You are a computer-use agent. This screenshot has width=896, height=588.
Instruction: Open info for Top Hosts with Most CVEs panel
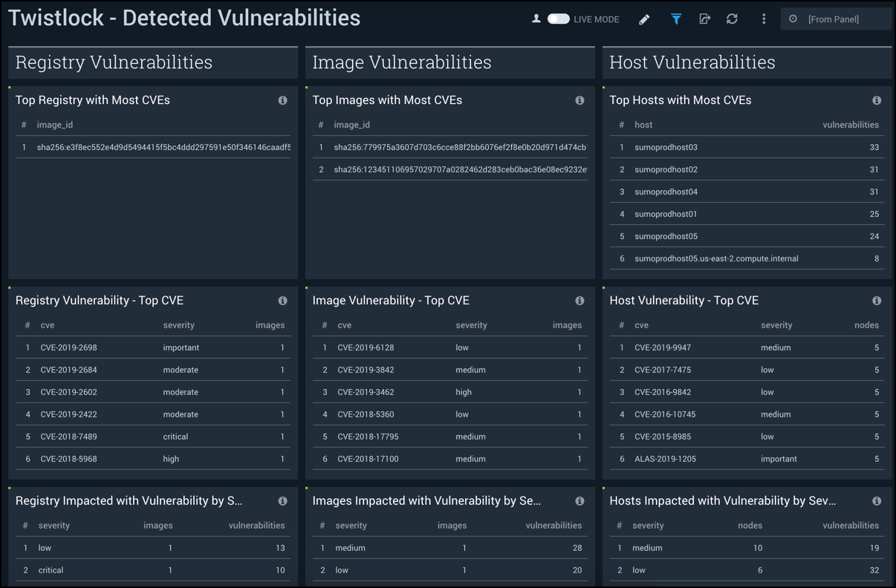coord(877,99)
